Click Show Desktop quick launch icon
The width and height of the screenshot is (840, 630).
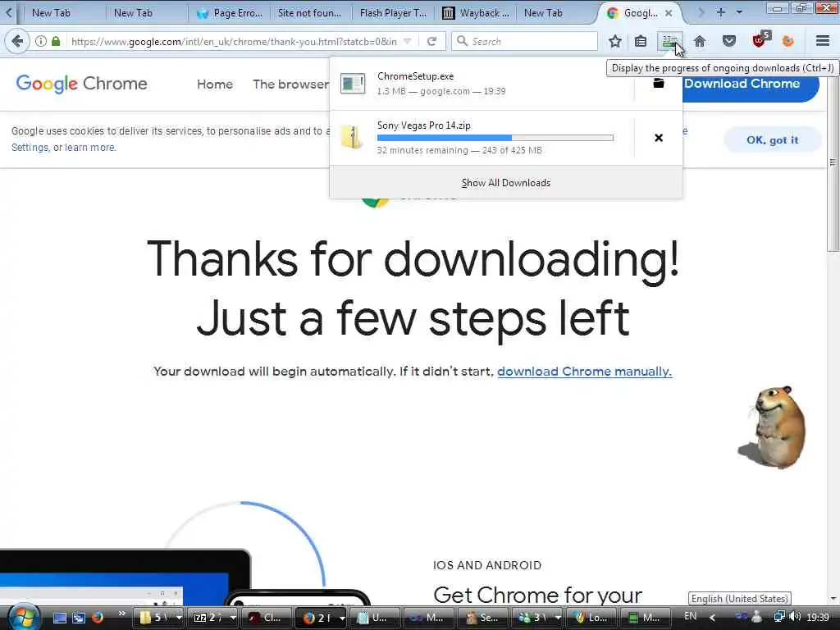point(59,618)
